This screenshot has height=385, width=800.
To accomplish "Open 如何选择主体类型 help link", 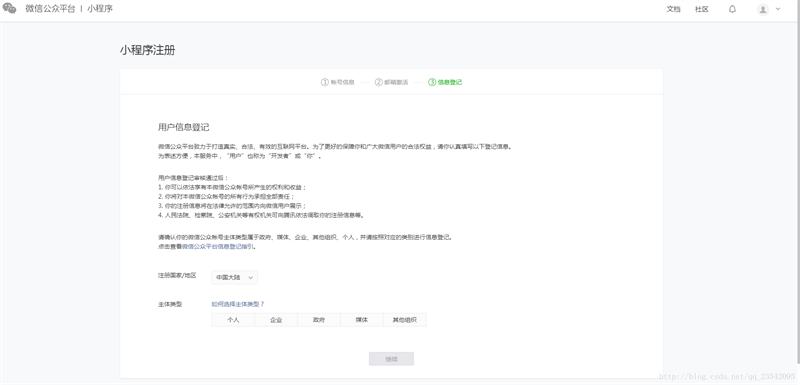I will (238, 304).
